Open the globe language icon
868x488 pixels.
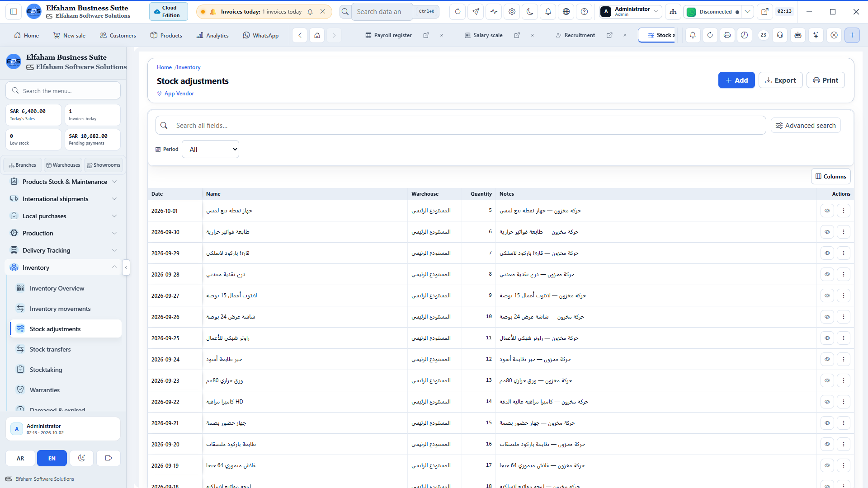click(x=566, y=12)
